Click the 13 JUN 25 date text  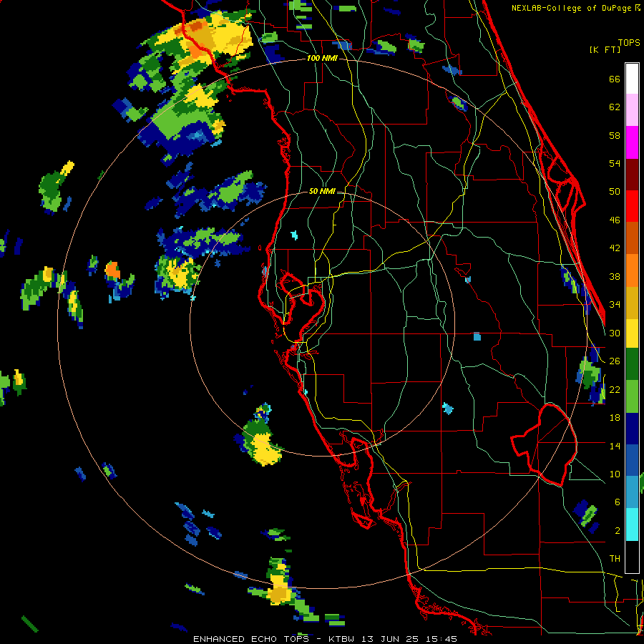390,639
